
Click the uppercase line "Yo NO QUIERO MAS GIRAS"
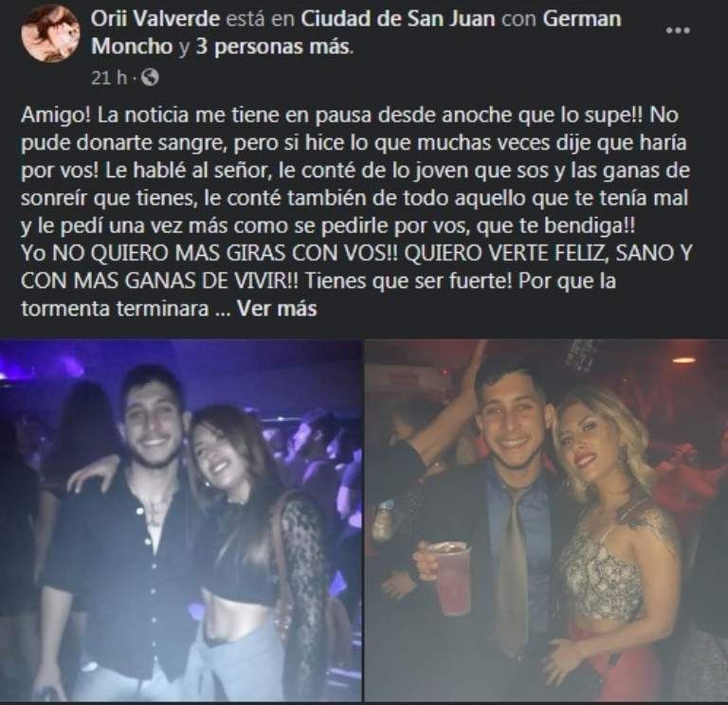pos(356,253)
